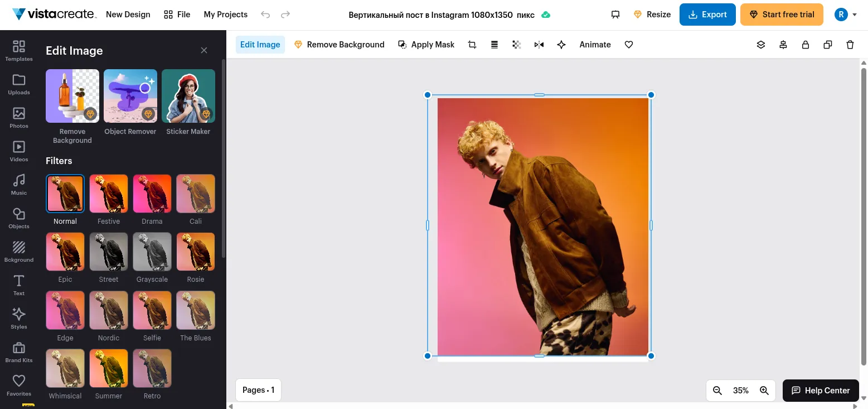Apply the Grayscale filter thumbnail

coord(152,252)
